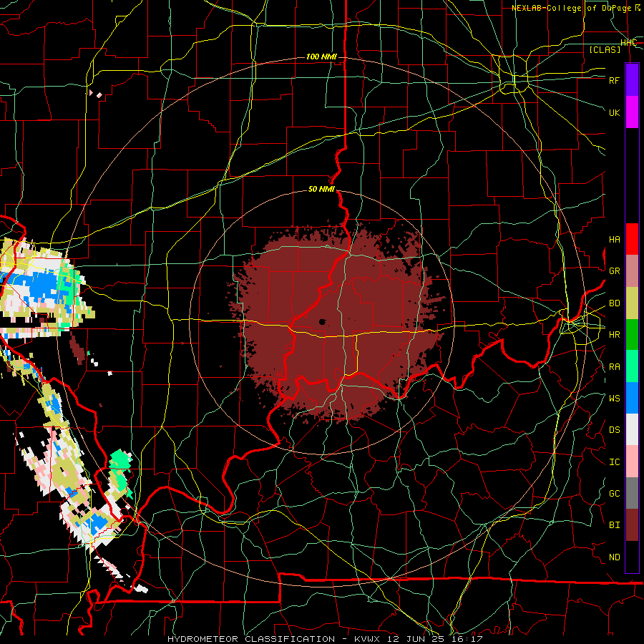Click the black radar site dot
This screenshot has height=644, width=644.
click(x=323, y=322)
